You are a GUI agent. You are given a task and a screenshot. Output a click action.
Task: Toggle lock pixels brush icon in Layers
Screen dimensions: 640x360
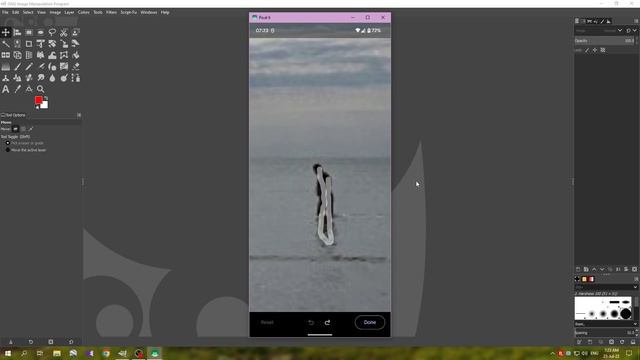[587, 50]
